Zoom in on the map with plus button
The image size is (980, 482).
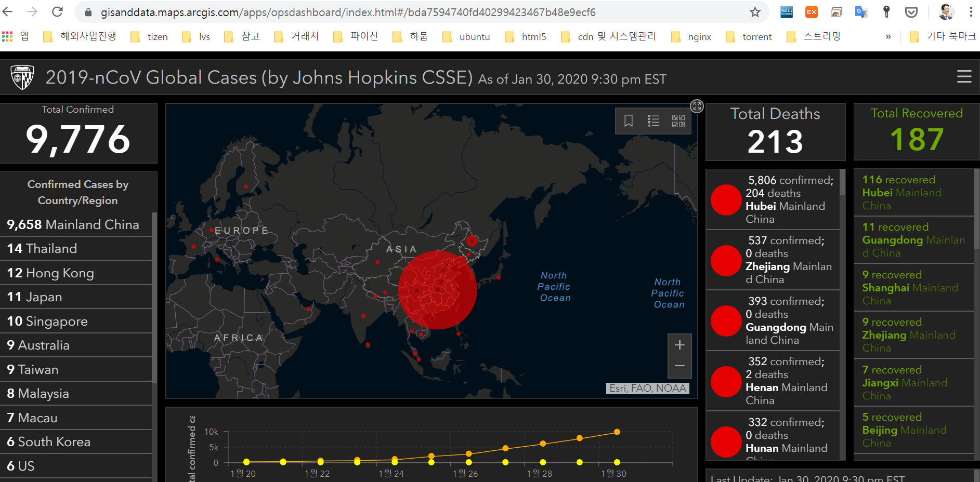(680, 345)
